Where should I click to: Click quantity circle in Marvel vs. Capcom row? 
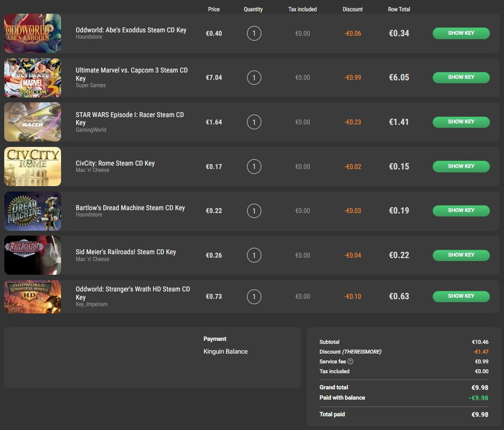click(x=254, y=77)
